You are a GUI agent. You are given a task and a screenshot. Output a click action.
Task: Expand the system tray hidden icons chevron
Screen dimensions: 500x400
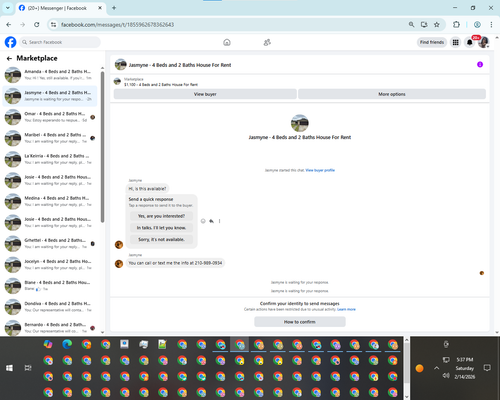(x=437, y=368)
